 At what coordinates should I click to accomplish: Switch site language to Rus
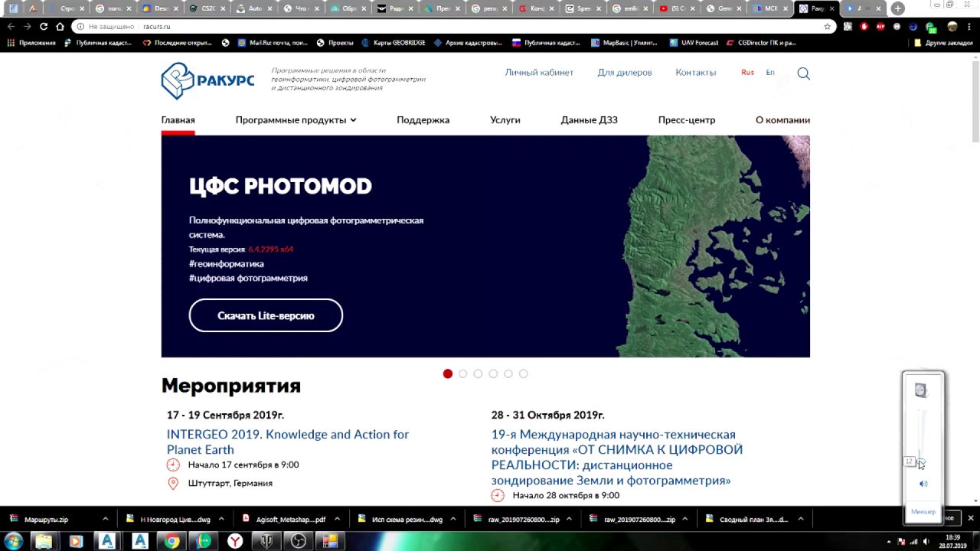(x=747, y=73)
